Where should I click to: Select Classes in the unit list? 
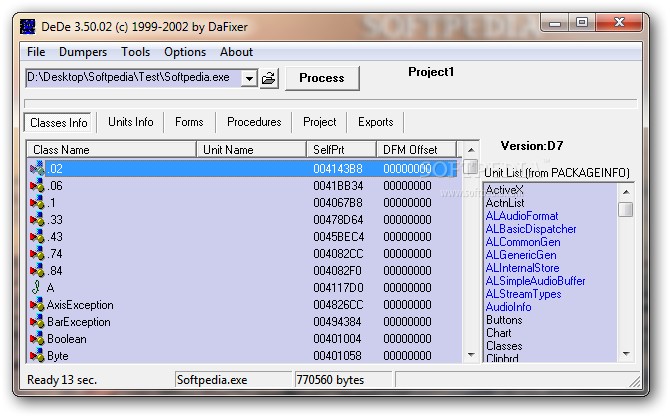coord(504,346)
